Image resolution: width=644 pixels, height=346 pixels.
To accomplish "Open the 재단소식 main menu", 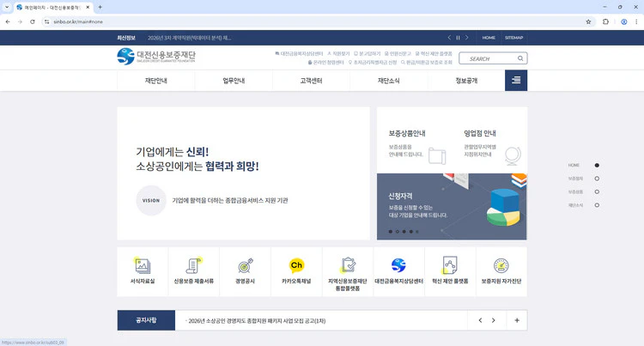I will click(388, 81).
